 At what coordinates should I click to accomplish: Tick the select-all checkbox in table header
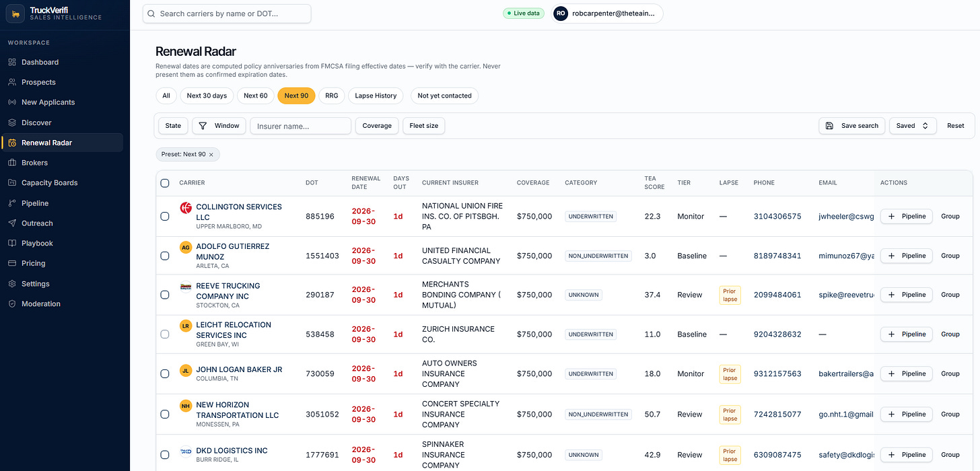tap(165, 183)
